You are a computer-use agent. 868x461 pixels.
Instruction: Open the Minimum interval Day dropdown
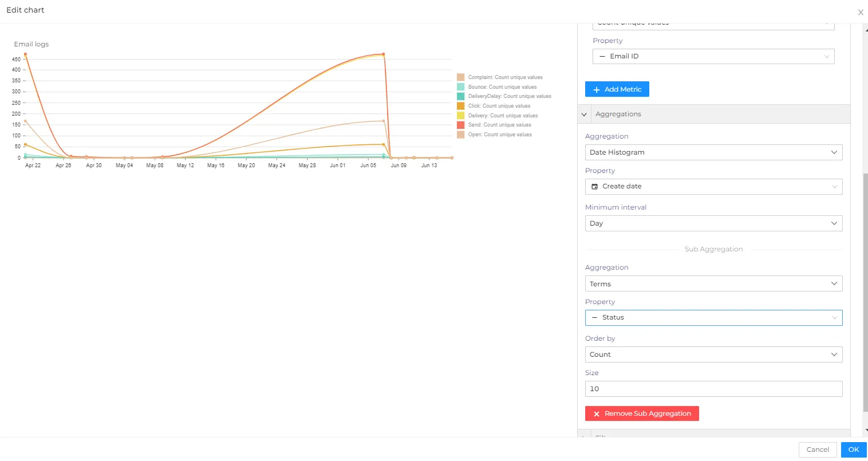point(713,223)
